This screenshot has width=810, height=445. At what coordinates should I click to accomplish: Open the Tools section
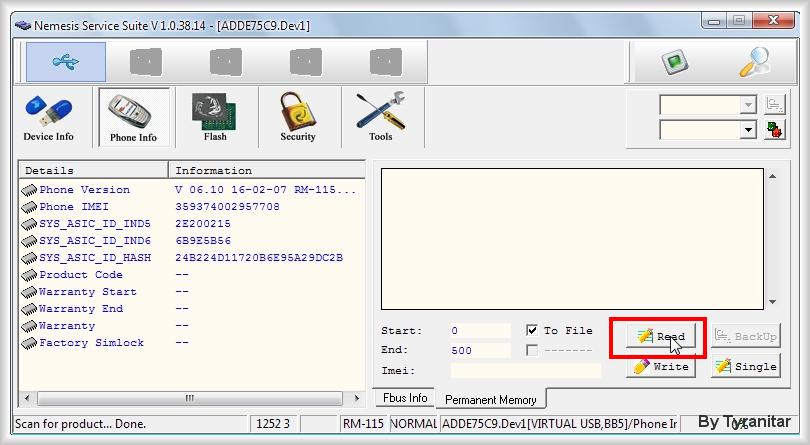point(381,118)
